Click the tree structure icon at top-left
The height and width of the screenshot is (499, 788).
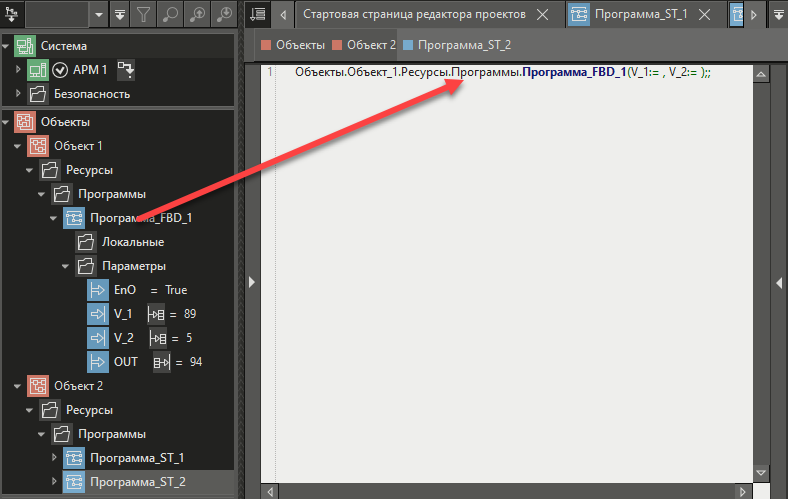pyautogui.click(x=15, y=15)
